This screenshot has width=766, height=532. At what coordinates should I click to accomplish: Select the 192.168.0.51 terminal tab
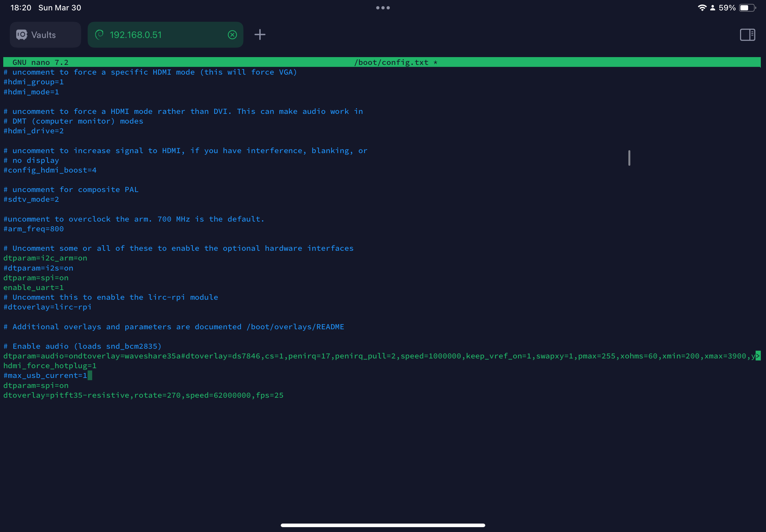(x=166, y=35)
